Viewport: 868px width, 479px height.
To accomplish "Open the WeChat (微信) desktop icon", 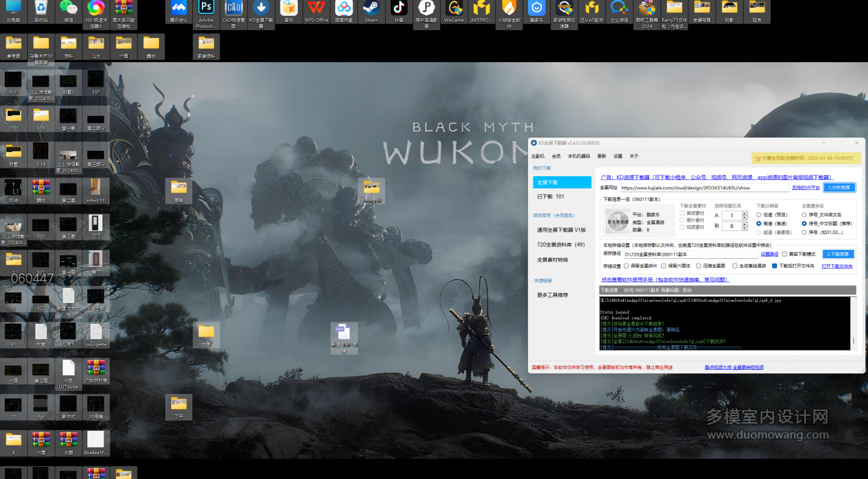I will [68, 8].
